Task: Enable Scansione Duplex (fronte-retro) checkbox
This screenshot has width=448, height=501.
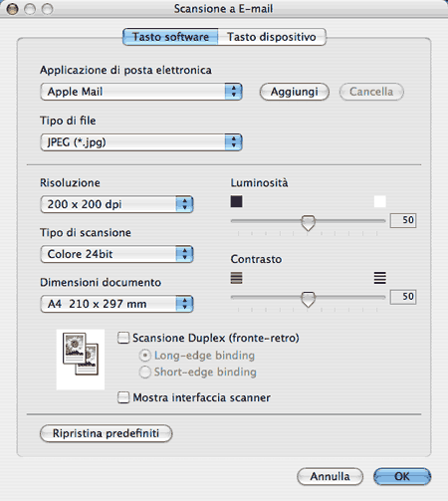Action: (x=123, y=338)
